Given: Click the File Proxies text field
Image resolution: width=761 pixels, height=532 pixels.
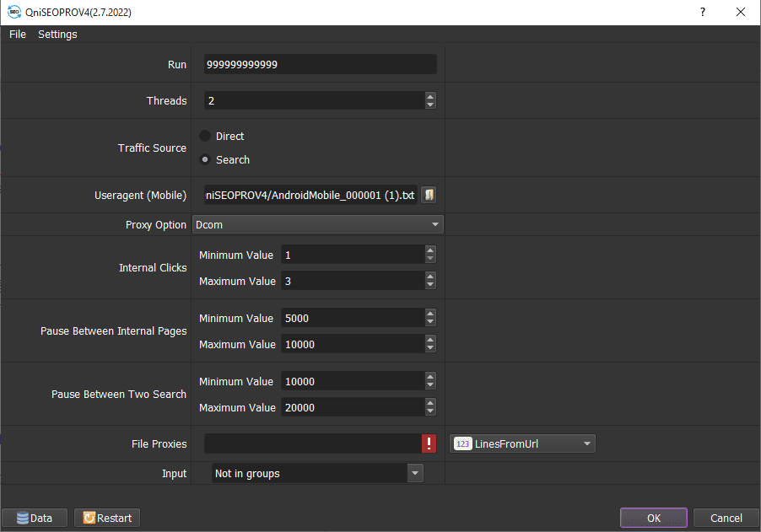Looking at the screenshot, I should [x=312, y=443].
